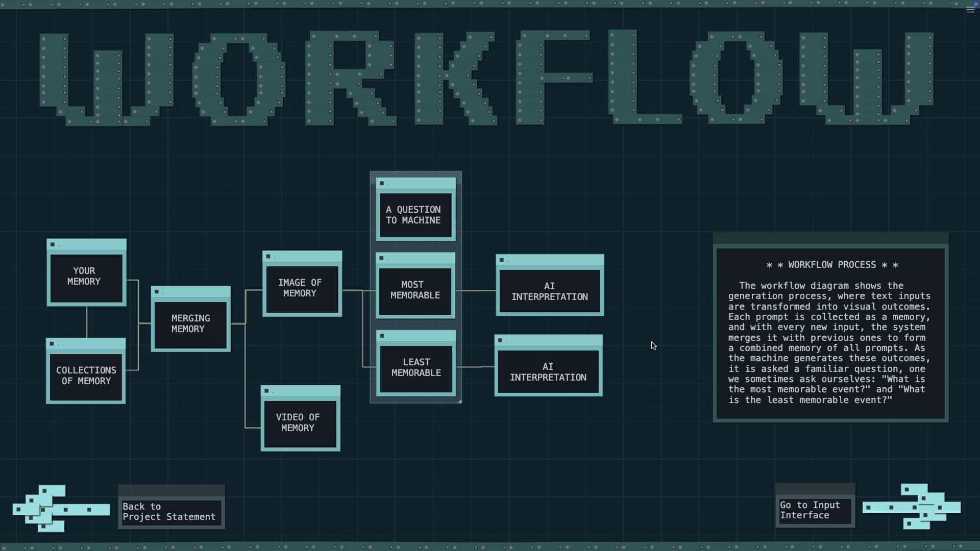Go to Input Interface

click(x=815, y=510)
